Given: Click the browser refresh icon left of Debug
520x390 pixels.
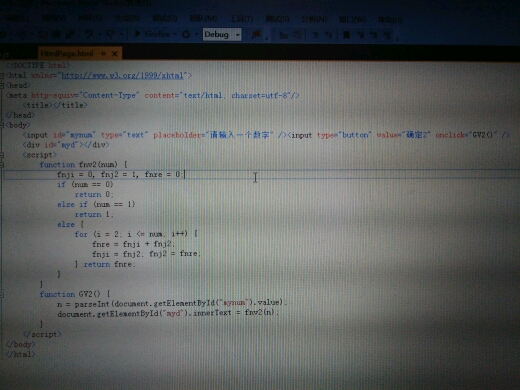Looking at the screenshot, I should tap(186, 34).
